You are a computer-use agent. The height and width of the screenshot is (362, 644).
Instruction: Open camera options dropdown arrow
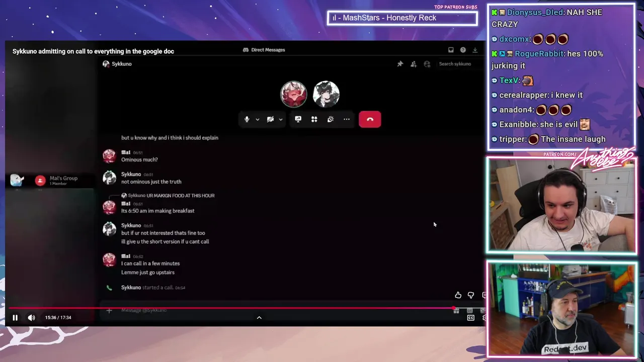point(281,120)
